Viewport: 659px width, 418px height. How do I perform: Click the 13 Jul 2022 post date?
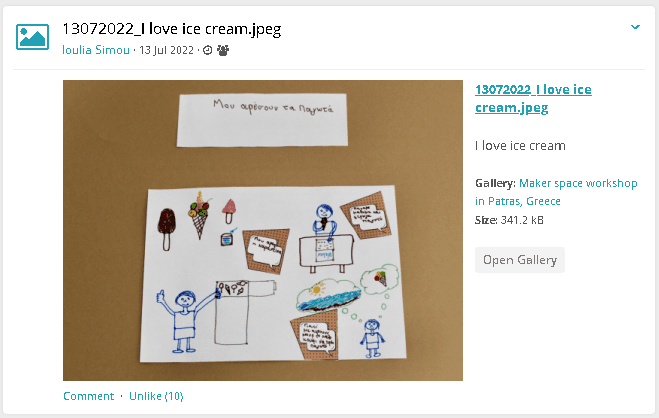click(166, 50)
